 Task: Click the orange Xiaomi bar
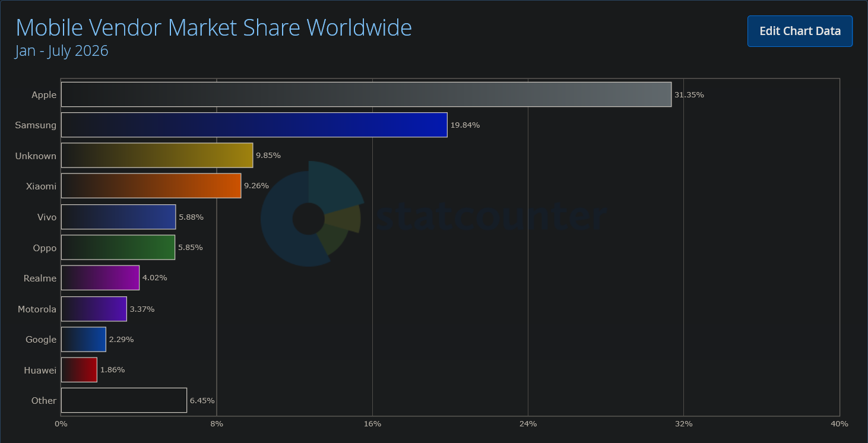(x=151, y=186)
